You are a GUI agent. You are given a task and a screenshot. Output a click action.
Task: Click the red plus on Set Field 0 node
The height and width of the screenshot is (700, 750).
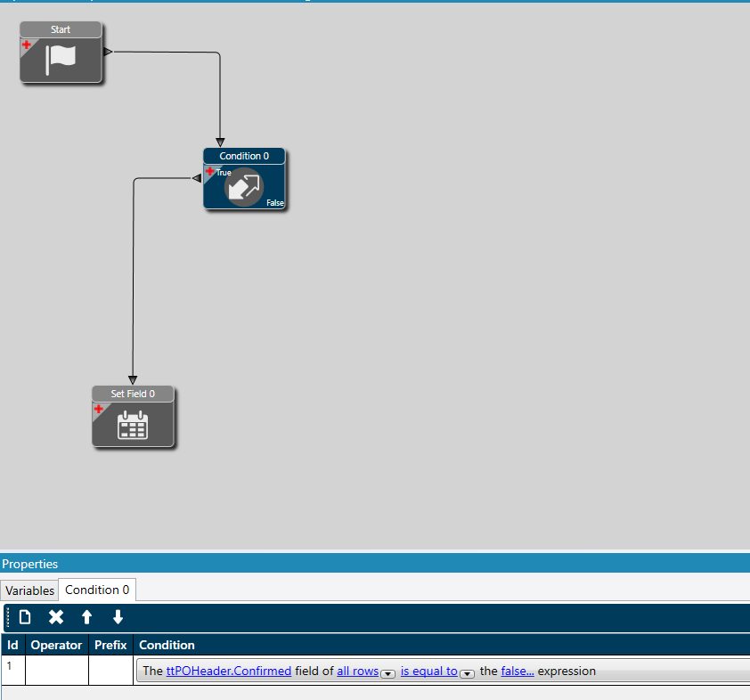coord(99,409)
